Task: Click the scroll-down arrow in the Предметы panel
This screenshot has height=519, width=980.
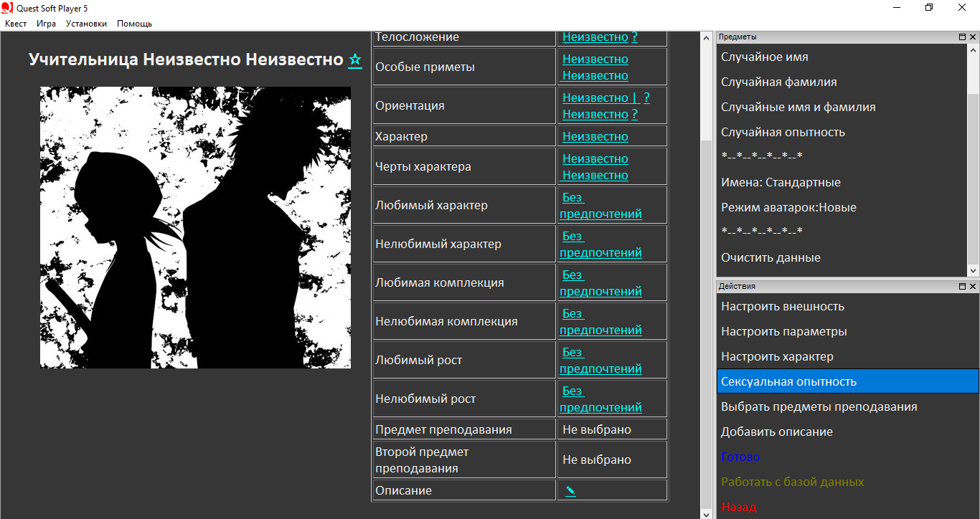Action: [x=973, y=270]
